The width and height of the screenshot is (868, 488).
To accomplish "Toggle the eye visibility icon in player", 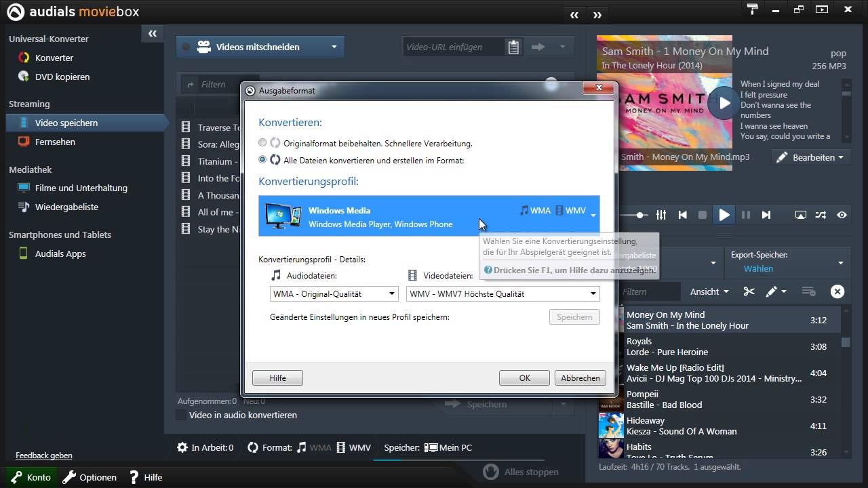I will click(x=842, y=215).
